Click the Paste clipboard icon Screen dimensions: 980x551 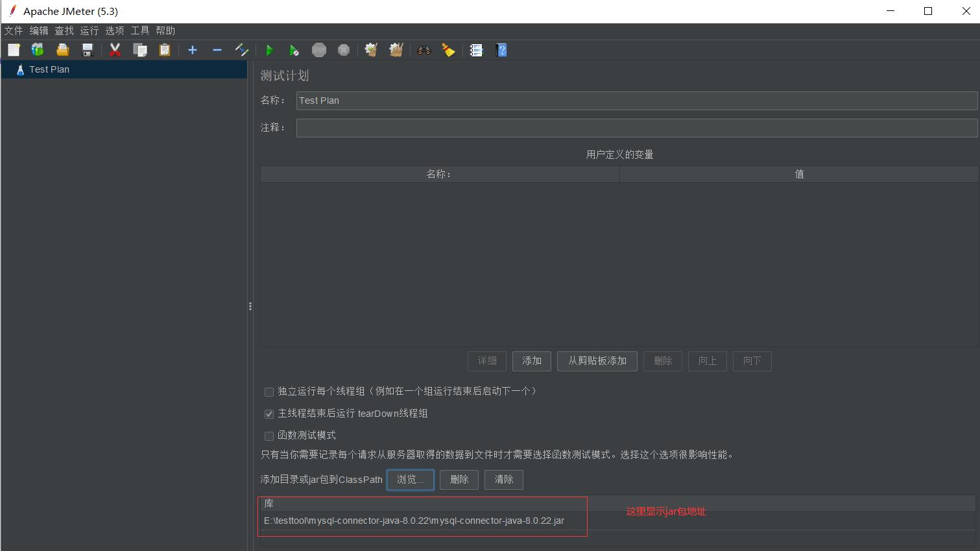[165, 50]
